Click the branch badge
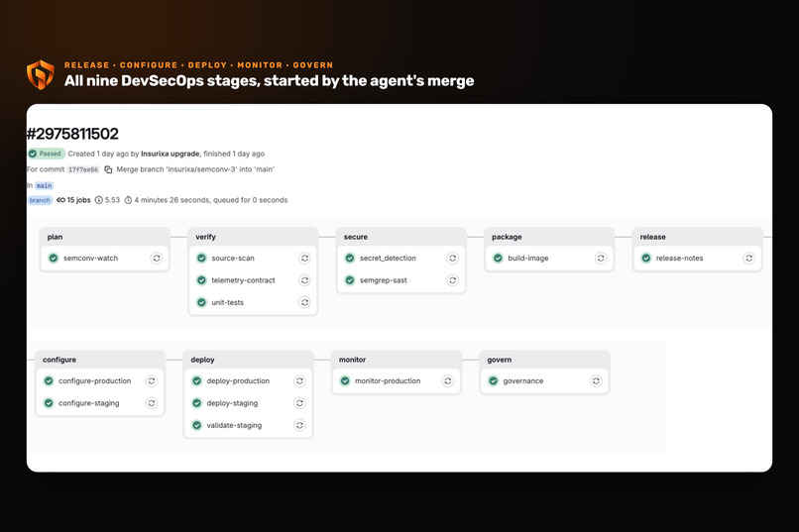Screen dimensions: 799x532 point(40,200)
